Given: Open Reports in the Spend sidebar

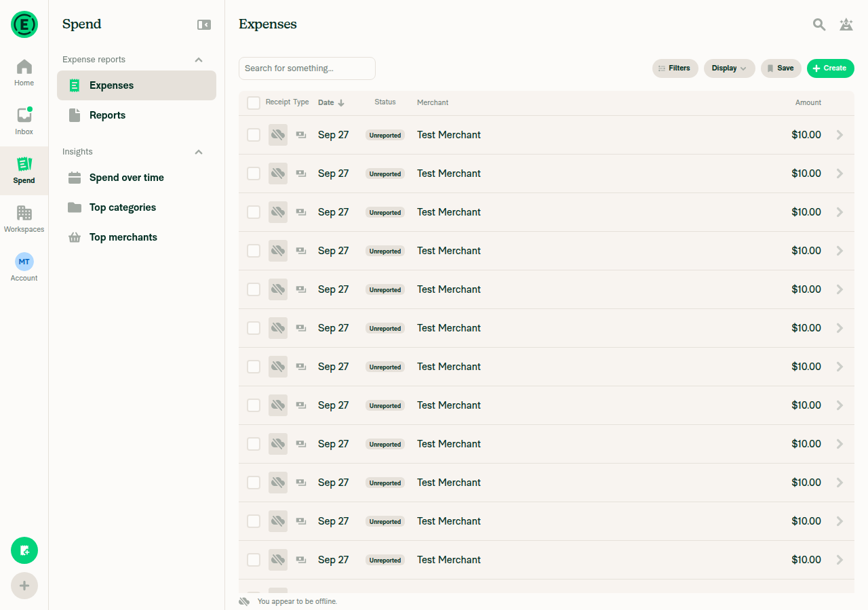Looking at the screenshot, I should click(136, 115).
